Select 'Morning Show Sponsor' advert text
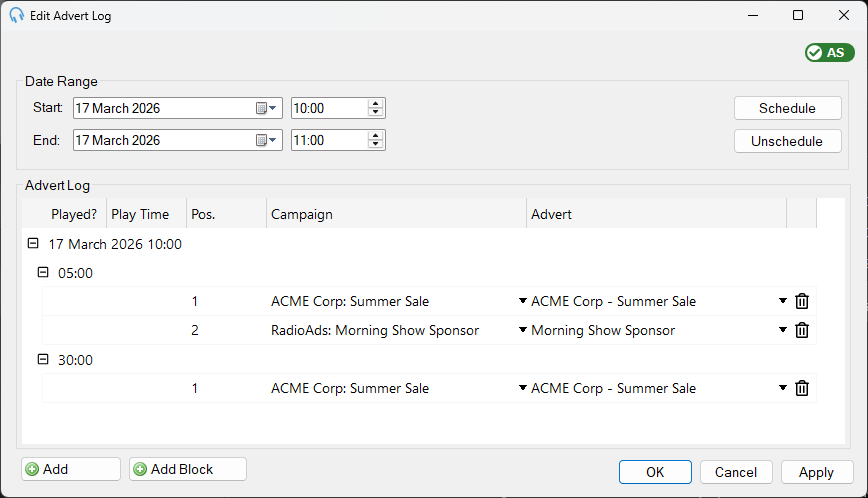The height and width of the screenshot is (498, 868). click(603, 330)
